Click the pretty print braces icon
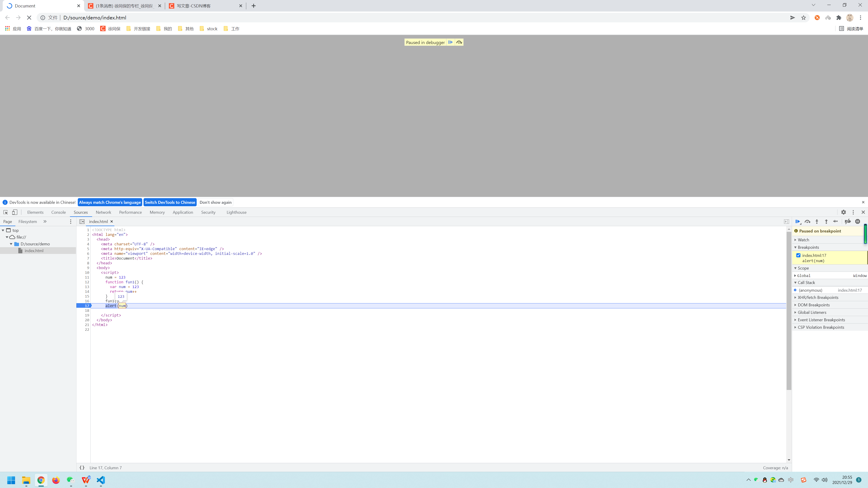Viewport: 868px width, 488px height. 82,467
